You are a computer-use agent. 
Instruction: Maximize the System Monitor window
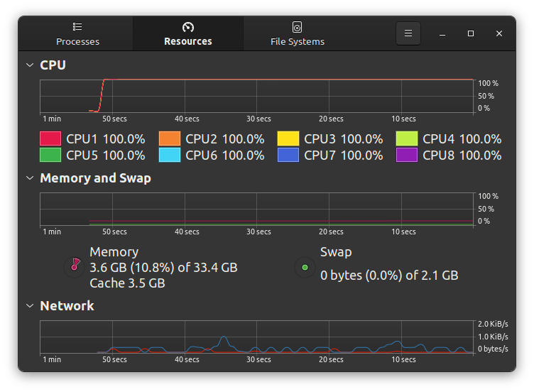471,33
